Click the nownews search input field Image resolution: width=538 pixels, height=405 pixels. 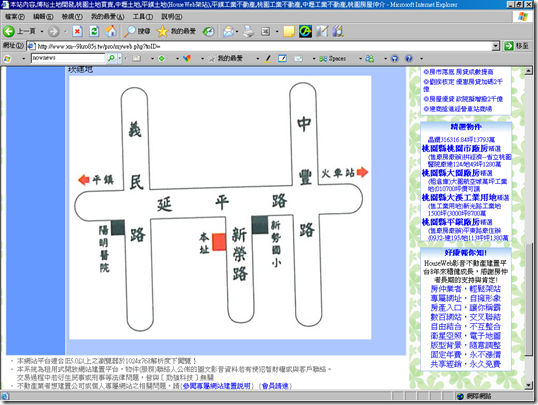68,58
